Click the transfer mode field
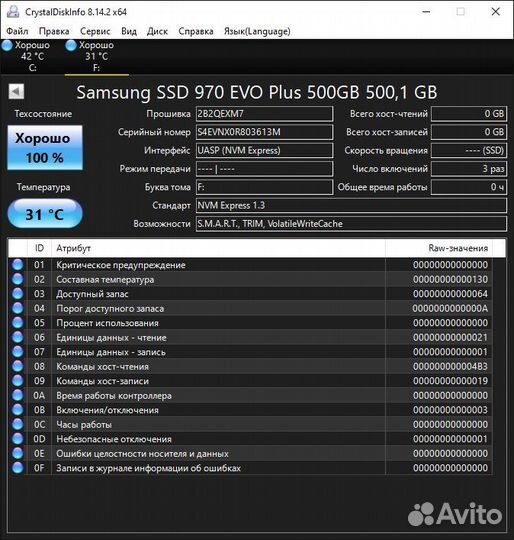 click(264, 169)
